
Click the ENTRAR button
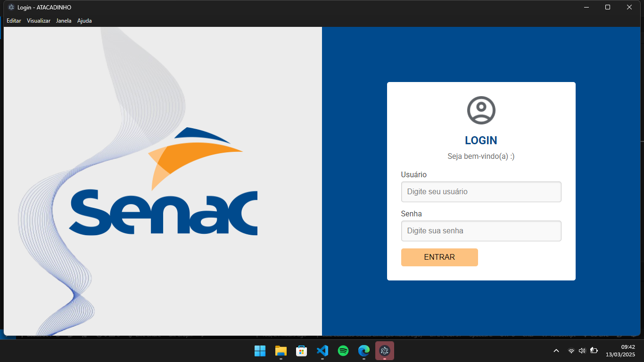click(439, 257)
